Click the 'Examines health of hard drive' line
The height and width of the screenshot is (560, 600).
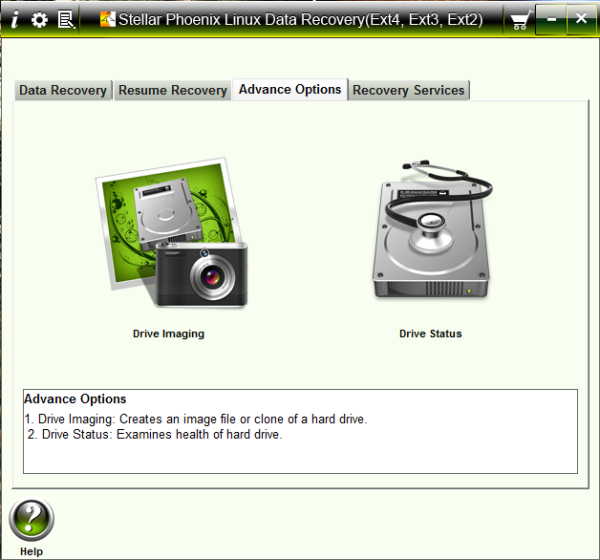tap(156, 435)
